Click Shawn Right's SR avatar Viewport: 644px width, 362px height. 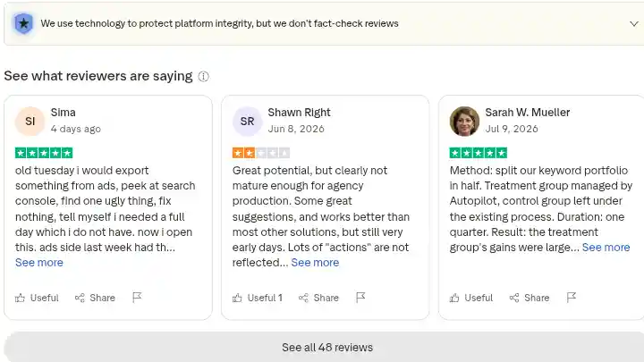247,121
